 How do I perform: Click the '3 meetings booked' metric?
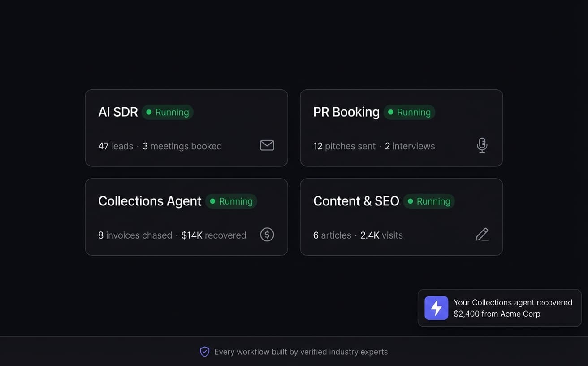coord(182,146)
